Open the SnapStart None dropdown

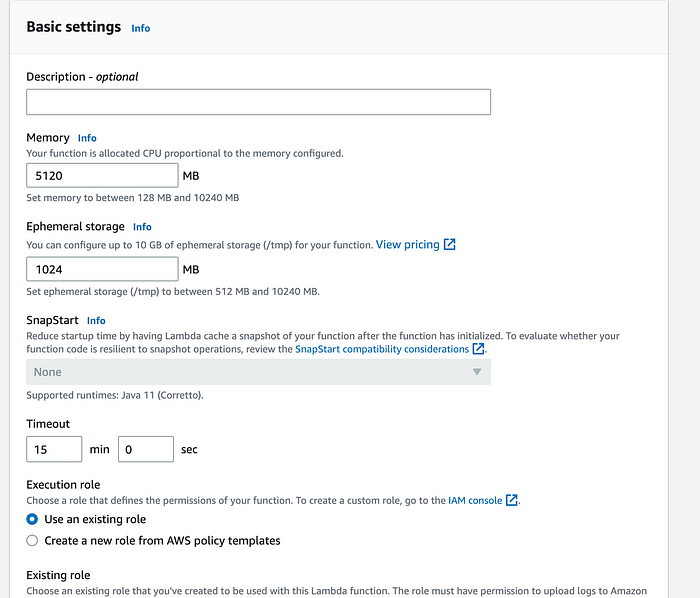point(258,372)
